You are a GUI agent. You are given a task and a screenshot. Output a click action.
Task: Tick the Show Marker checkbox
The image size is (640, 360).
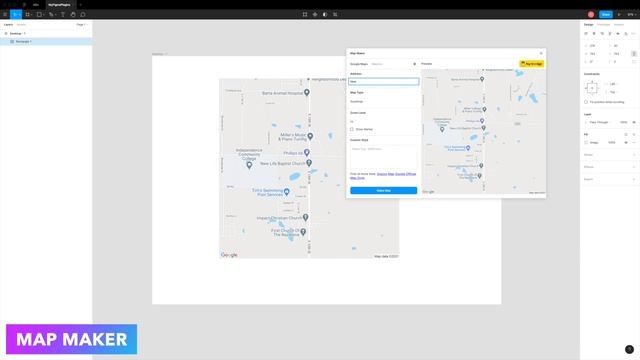(352, 129)
